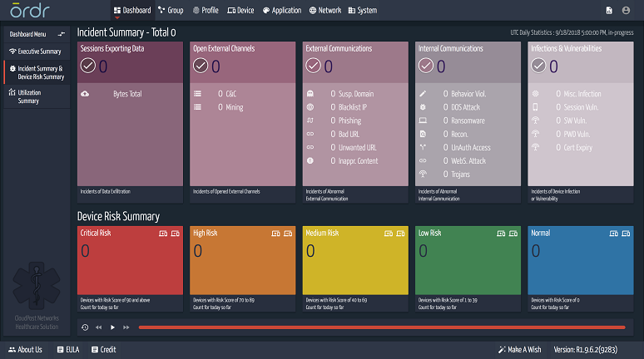
Task: Open the Group menu
Action: coord(170,11)
